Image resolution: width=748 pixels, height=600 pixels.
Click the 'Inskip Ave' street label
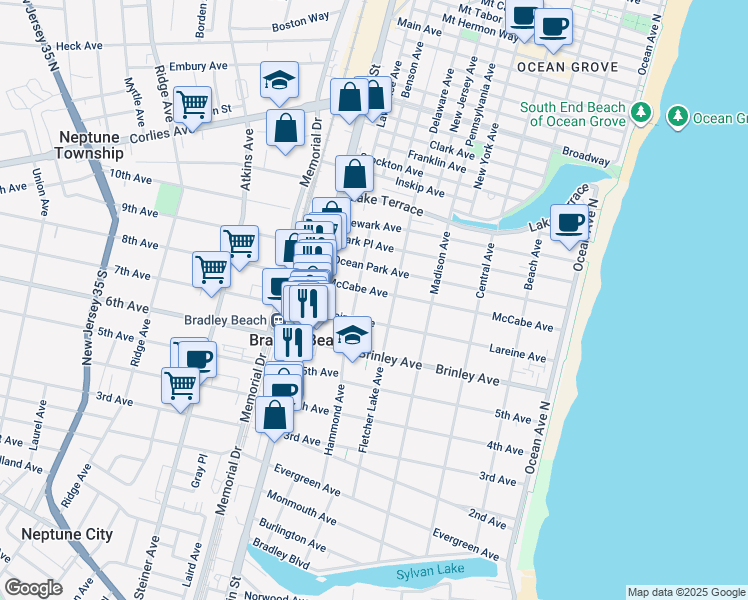pos(420,186)
